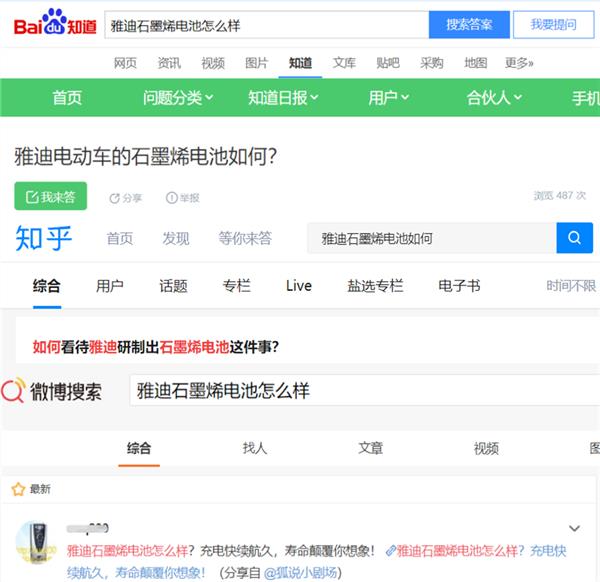The width and height of the screenshot is (600, 582).
Task: Open result 如何看待雅迪研制出石墨烯电池这件事
Action: click(x=156, y=347)
